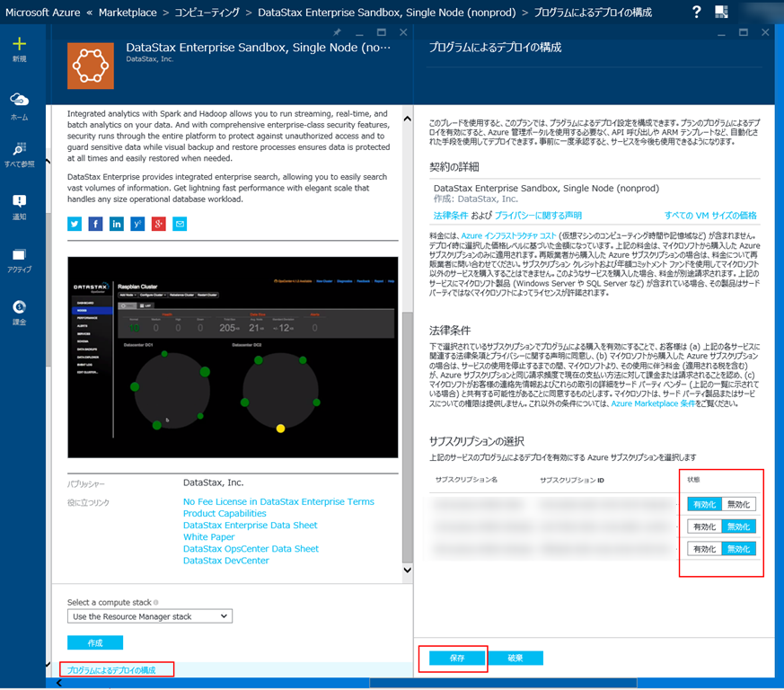
Task: Enable (有効化) the third subscription
Action: pos(704,549)
